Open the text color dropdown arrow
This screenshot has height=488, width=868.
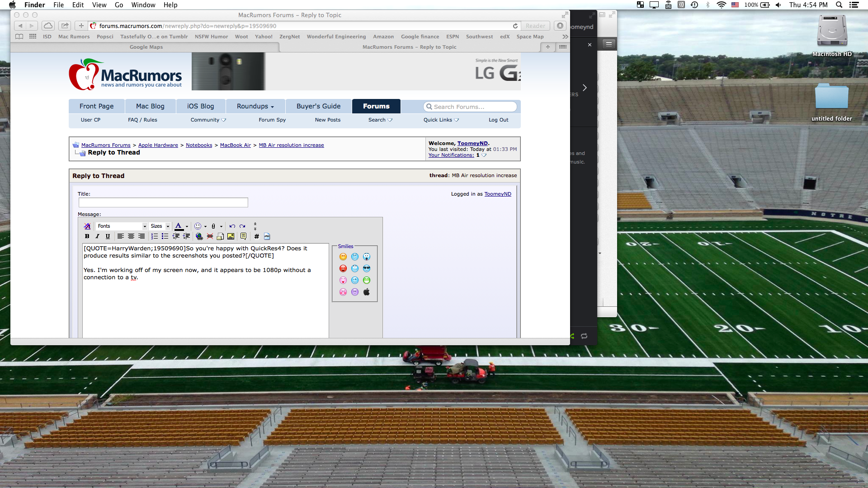[187, 226]
